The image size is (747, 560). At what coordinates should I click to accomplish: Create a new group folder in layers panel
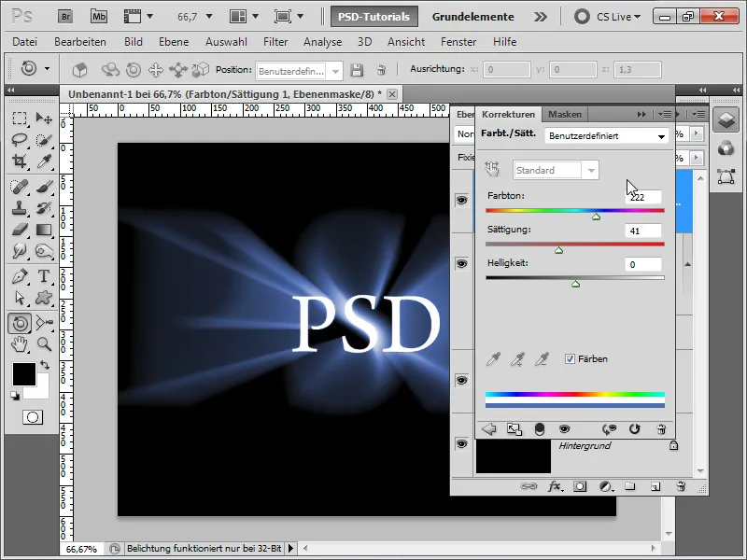[629, 486]
